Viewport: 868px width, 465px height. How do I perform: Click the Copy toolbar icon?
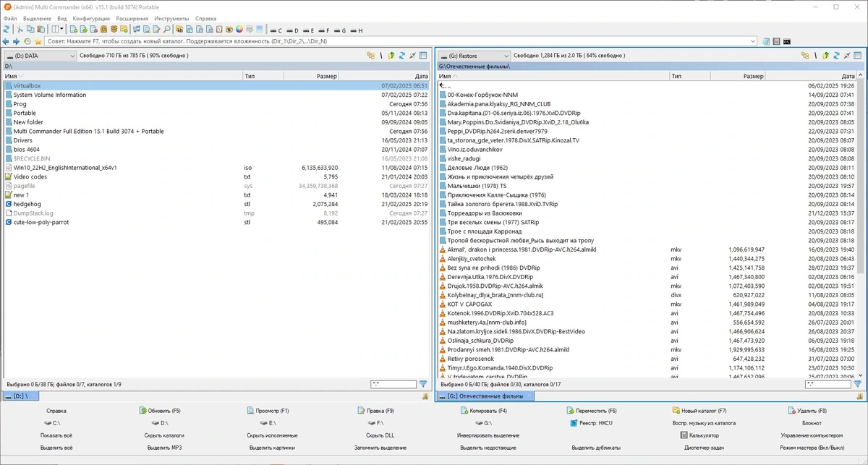point(30,30)
